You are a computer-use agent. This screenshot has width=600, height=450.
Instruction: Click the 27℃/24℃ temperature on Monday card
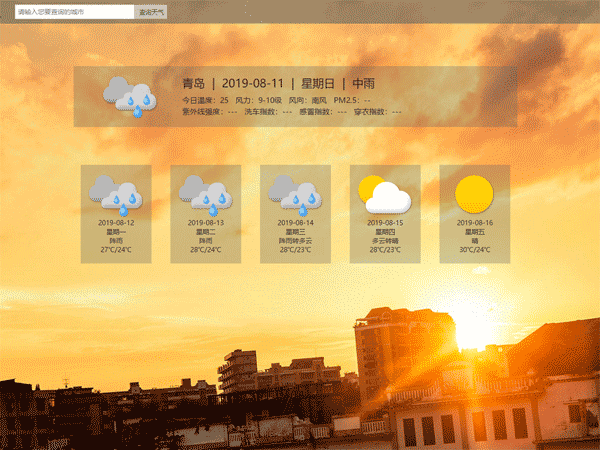coord(116,250)
